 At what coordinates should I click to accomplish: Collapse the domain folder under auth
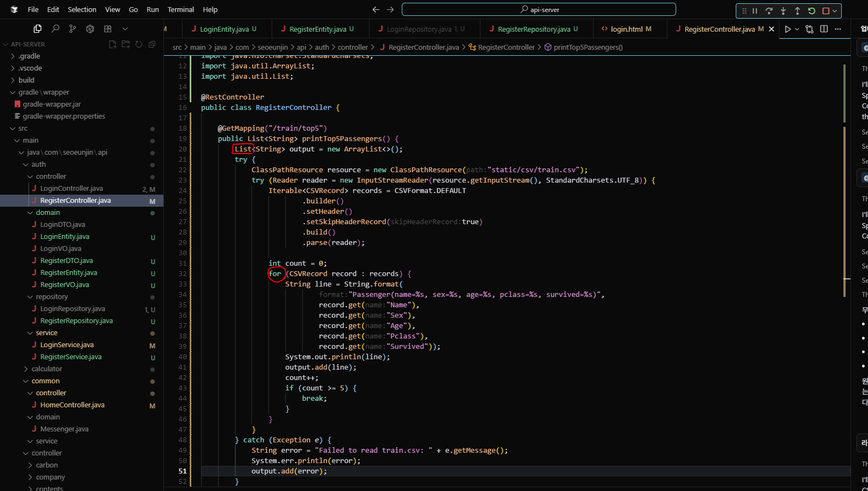coord(48,212)
